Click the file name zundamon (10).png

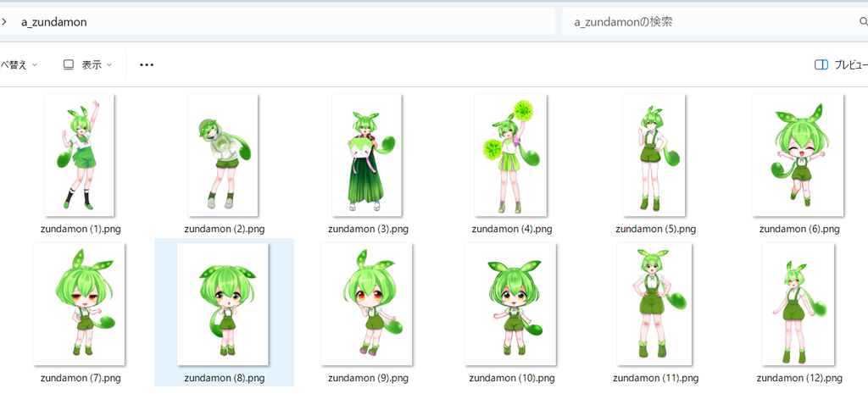point(512,379)
